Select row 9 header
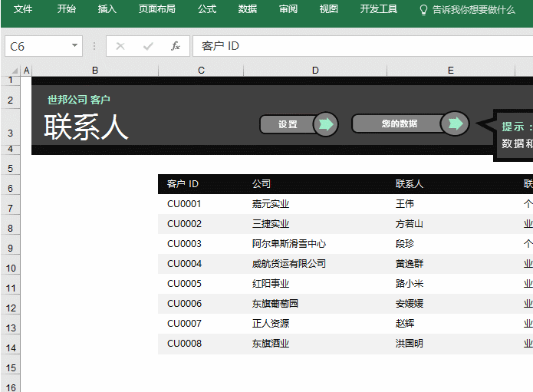The image size is (533, 392). coord(11,249)
